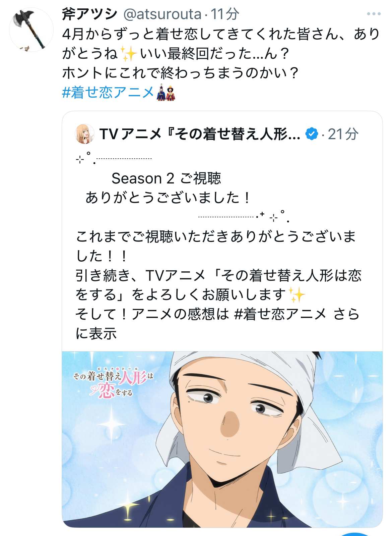Click the hina dolls emoji after hashtag
The image size is (392, 536).
click(166, 92)
